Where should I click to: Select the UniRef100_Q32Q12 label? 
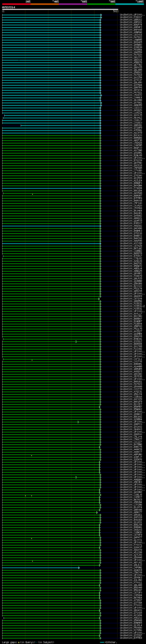coord(131,342)
